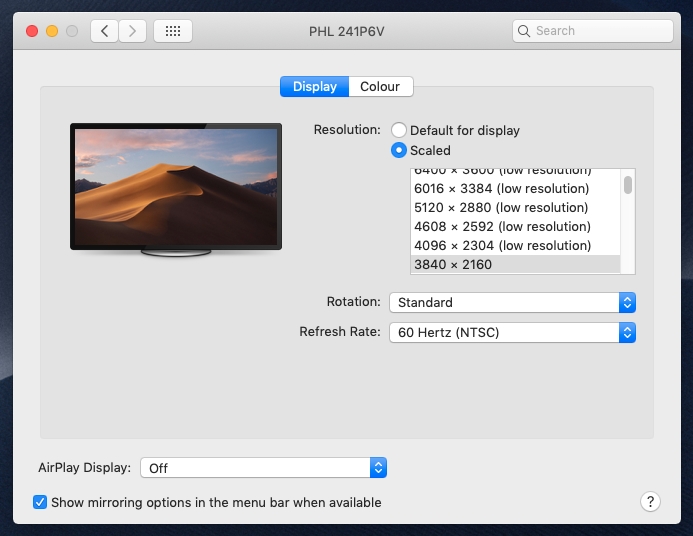The width and height of the screenshot is (693, 536).
Task: Open the AirPlay Display dropdown
Action: click(x=263, y=468)
